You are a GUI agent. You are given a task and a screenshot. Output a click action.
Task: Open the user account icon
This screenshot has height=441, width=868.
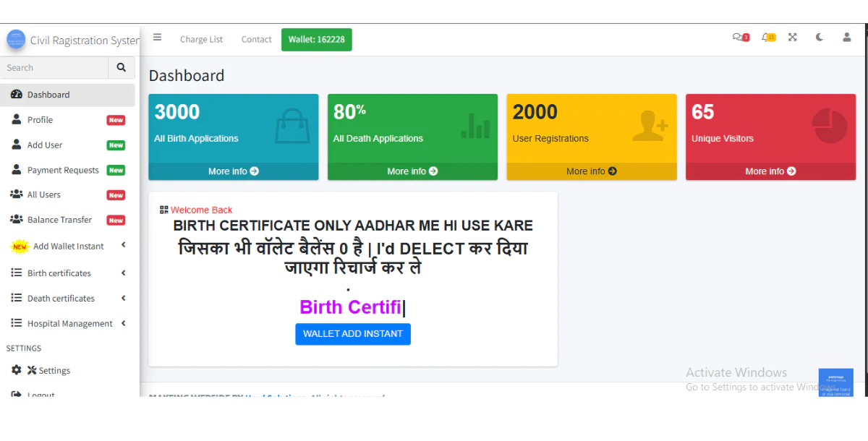(x=846, y=38)
